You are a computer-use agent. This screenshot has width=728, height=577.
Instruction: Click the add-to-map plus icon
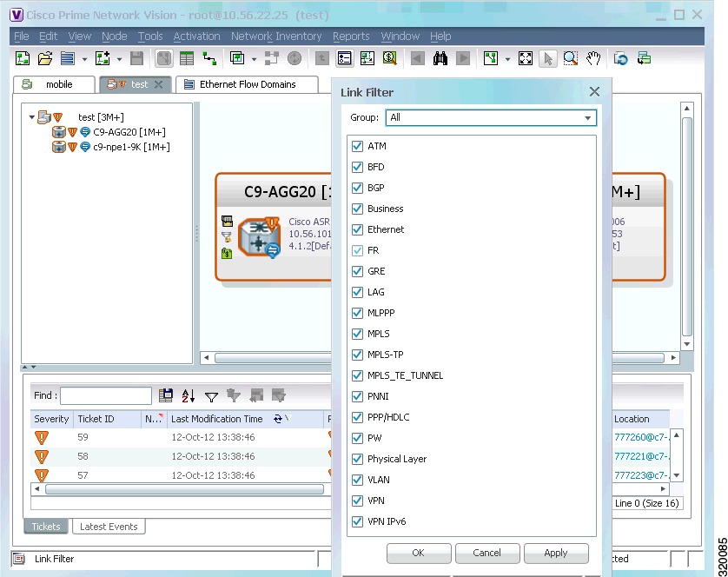point(103,58)
